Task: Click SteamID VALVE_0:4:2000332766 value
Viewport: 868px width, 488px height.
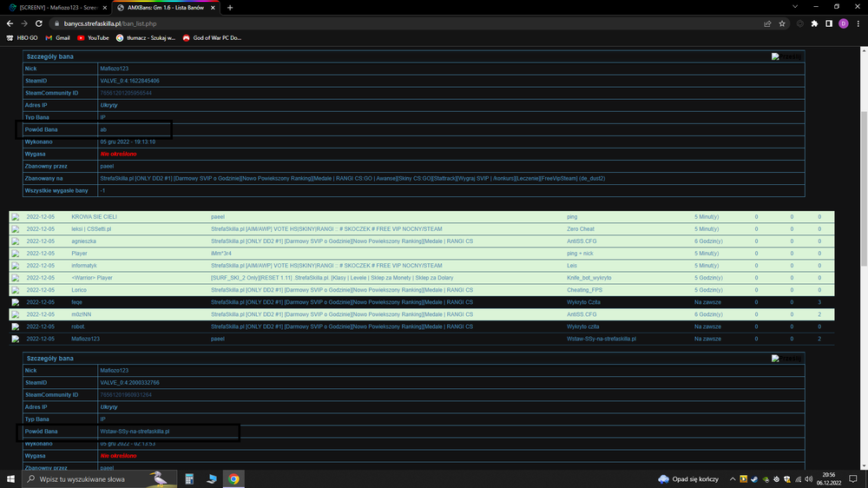Action: coord(129,383)
